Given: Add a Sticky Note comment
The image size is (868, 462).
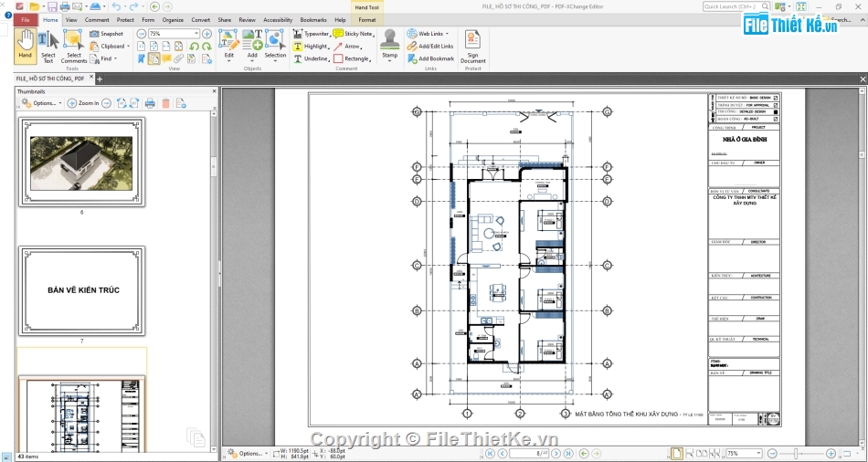Looking at the screenshot, I should click(353, 34).
